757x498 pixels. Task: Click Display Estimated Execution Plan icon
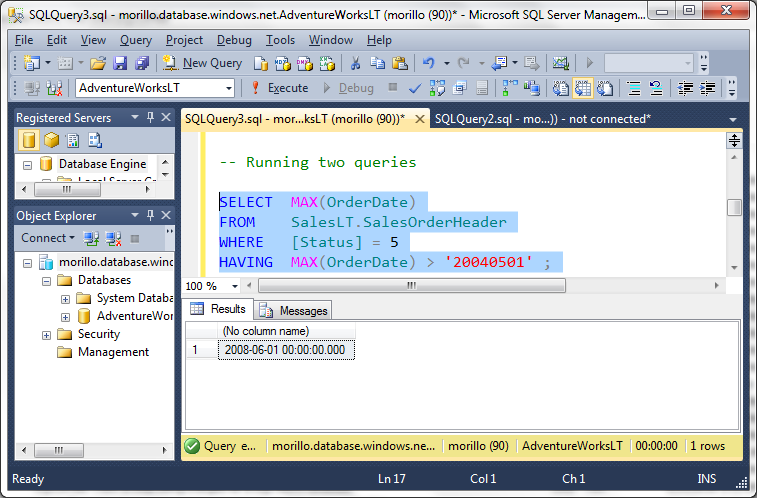coord(437,88)
